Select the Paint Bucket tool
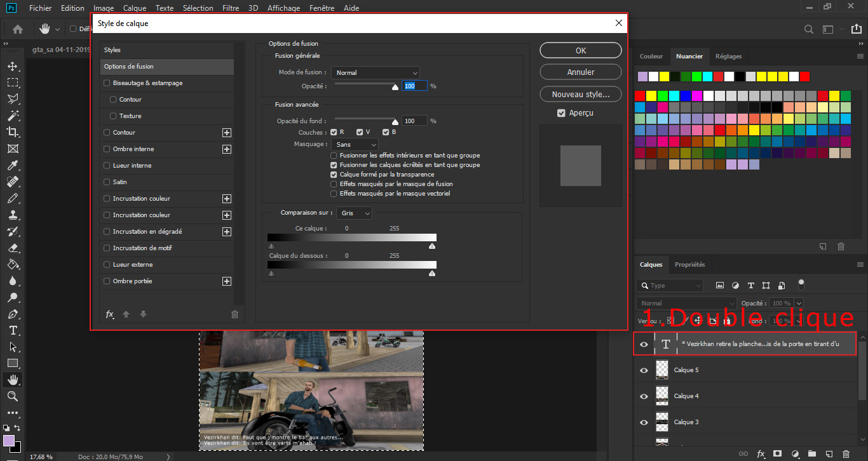 [12, 264]
